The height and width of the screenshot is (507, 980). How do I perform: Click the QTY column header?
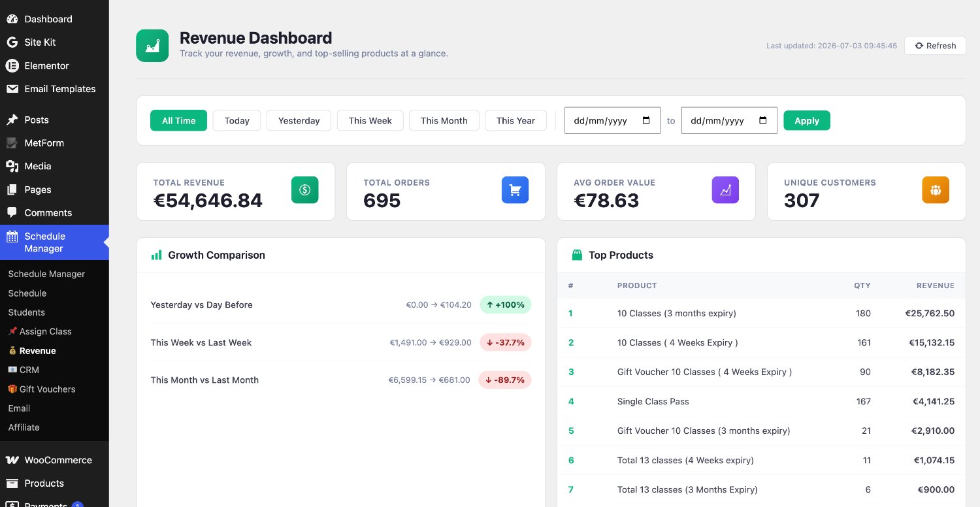862,286
